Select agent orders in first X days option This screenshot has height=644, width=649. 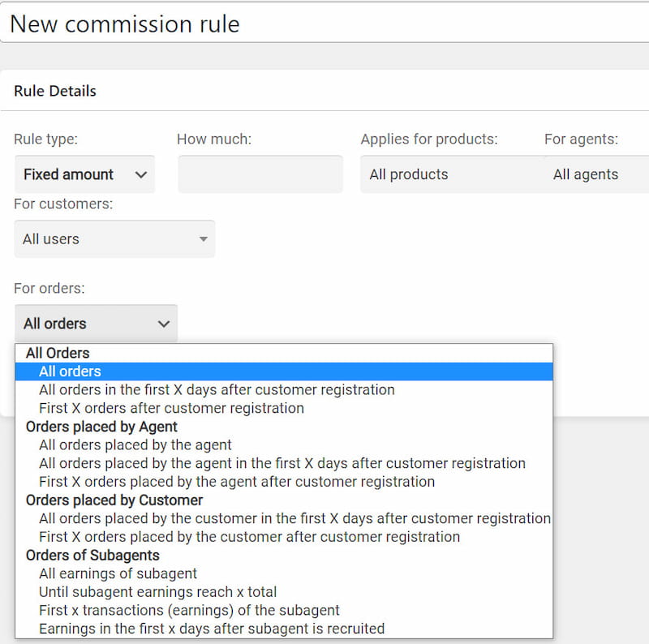click(x=282, y=464)
